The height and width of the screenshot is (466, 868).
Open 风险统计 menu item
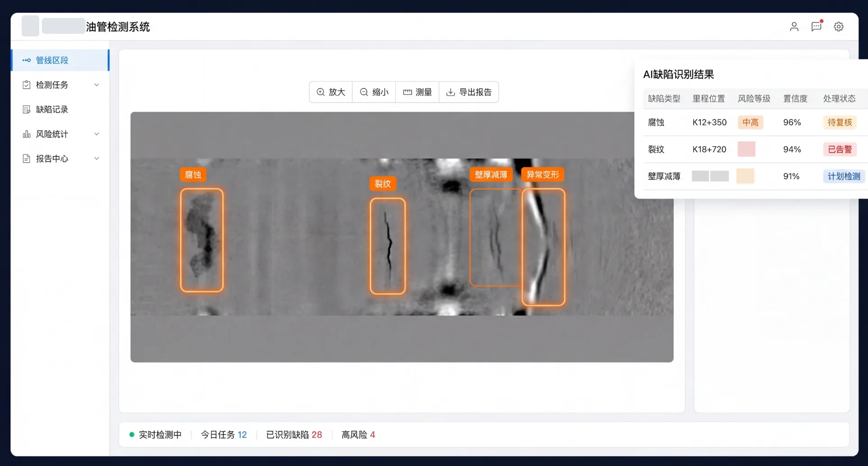coord(60,134)
